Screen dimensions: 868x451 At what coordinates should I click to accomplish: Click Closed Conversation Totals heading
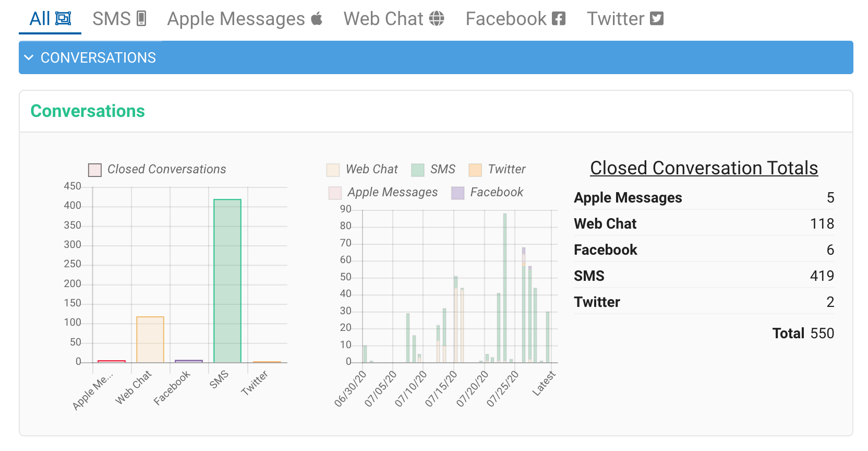704,168
